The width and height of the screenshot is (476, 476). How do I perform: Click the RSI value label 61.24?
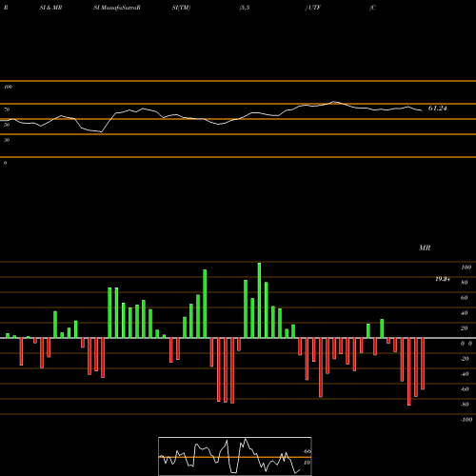[x=437, y=109]
